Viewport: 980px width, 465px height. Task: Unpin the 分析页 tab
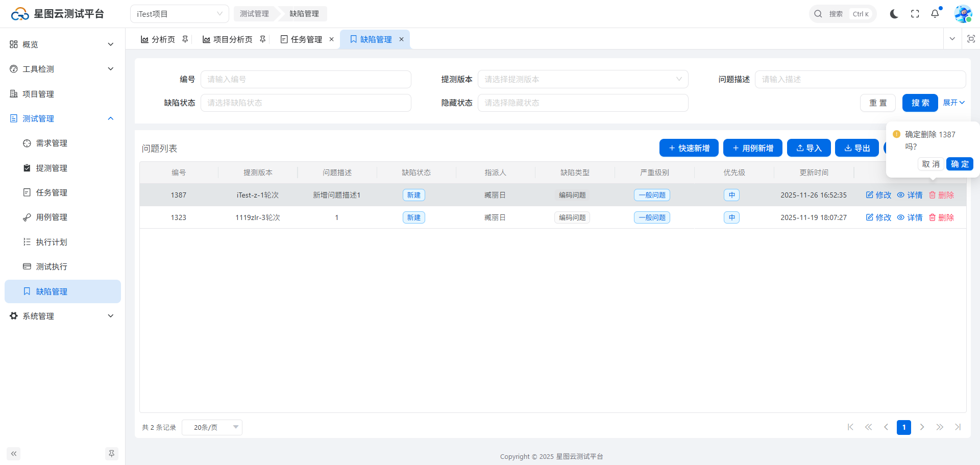click(x=185, y=39)
